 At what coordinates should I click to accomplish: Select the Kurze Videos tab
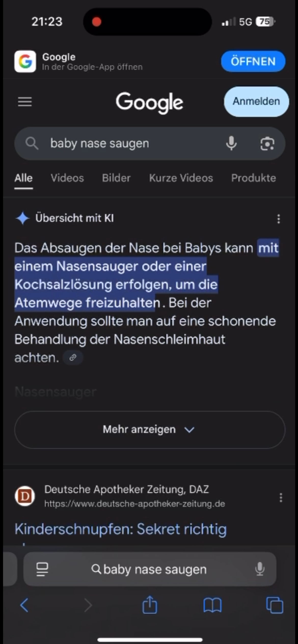click(181, 178)
